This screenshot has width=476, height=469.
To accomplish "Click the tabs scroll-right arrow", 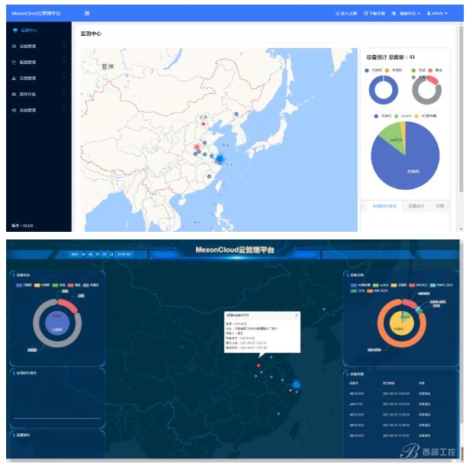I will click(448, 207).
